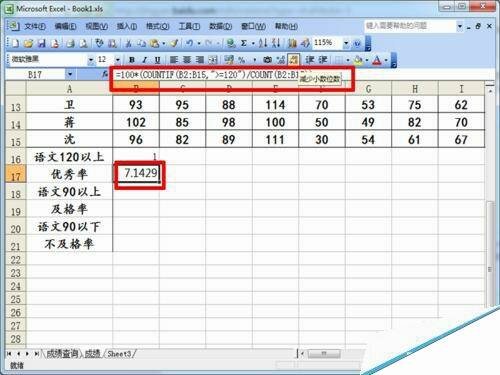This screenshot has height=375, width=500.
Task: Open the Name Box B17 dropdown
Action: 70,74
